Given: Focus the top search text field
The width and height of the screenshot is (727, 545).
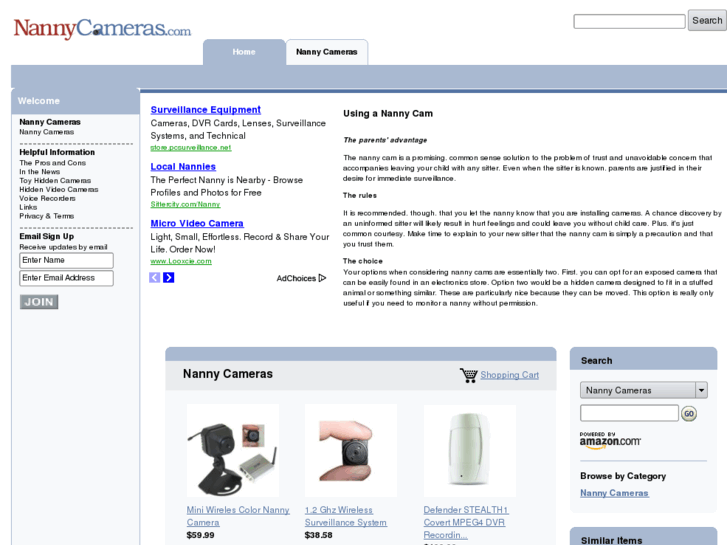Looking at the screenshot, I should [629, 21].
